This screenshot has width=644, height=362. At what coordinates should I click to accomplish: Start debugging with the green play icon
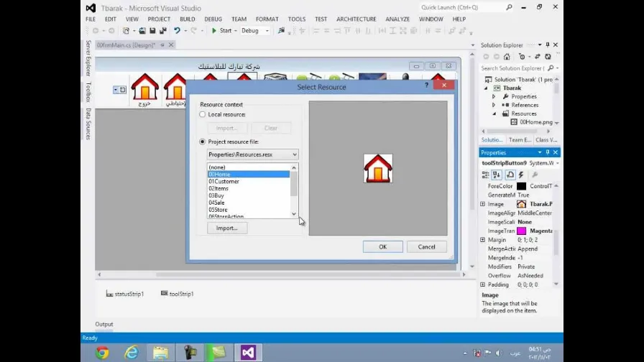point(214,31)
